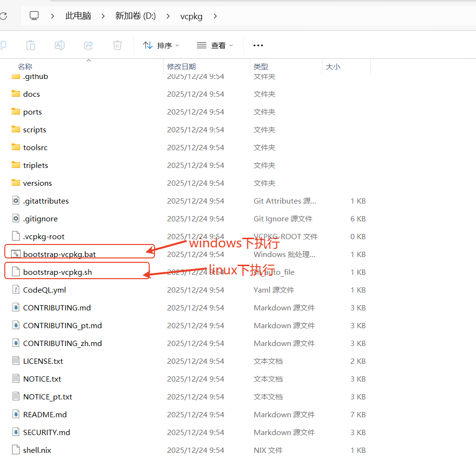Click Git Attributes type for .gitattributes
Image resolution: width=476 pixels, height=462 pixels.
[285, 201]
